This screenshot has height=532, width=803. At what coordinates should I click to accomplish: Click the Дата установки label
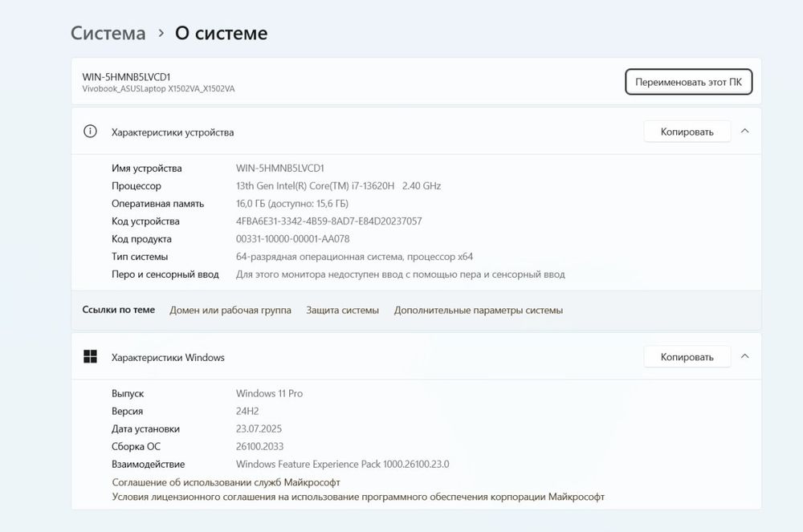tap(145, 429)
